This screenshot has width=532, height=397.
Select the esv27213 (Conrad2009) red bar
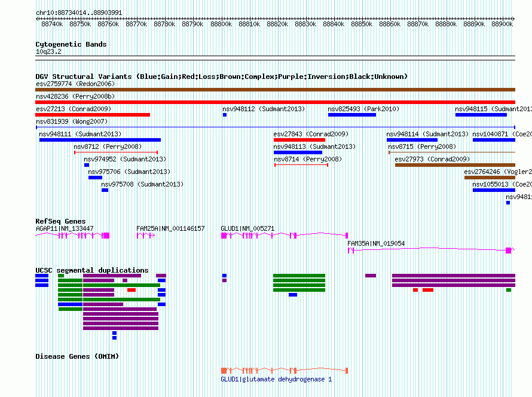[93, 115]
